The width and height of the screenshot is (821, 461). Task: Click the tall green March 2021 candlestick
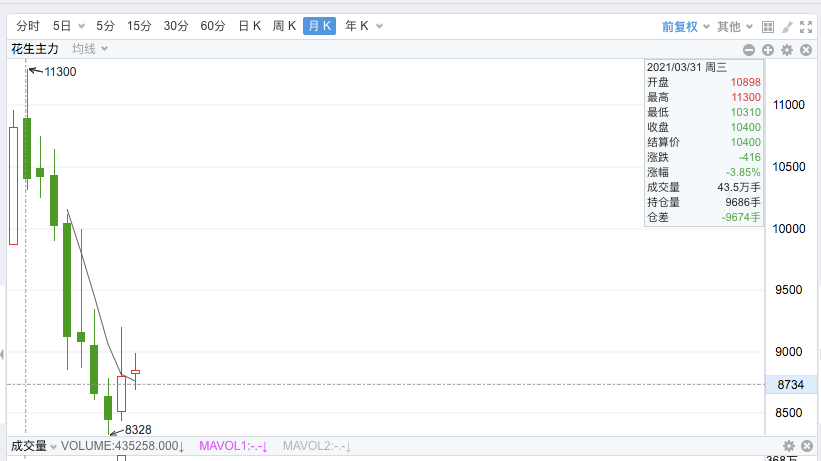click(27, 149)
